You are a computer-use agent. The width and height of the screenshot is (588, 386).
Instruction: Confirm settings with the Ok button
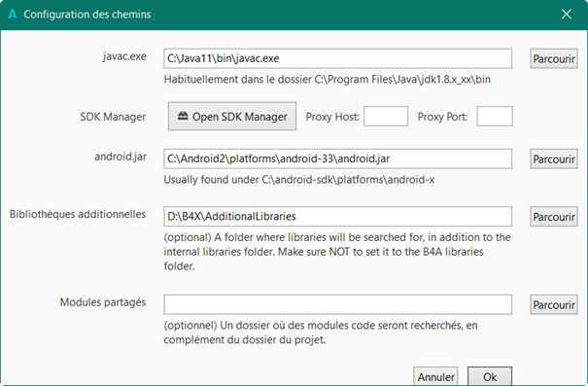(490, 376)
